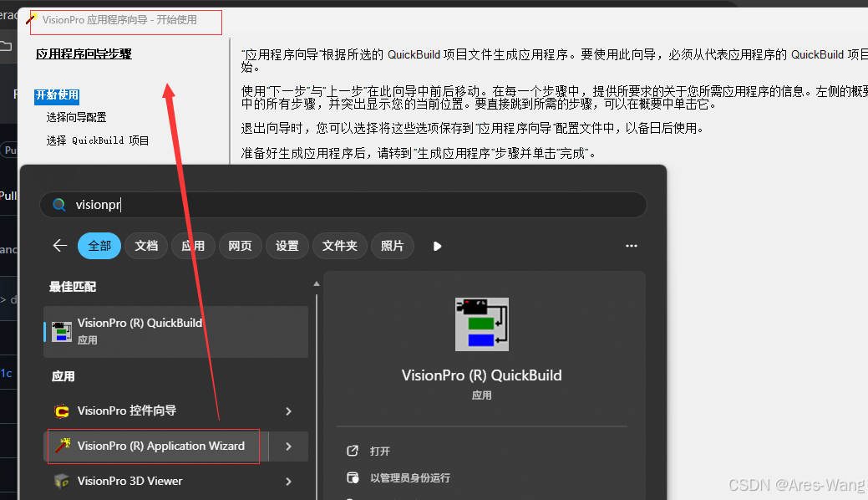Show more filter categories with play arrow
This screenshot has height=500, width=868.
[x=437, y=246]
